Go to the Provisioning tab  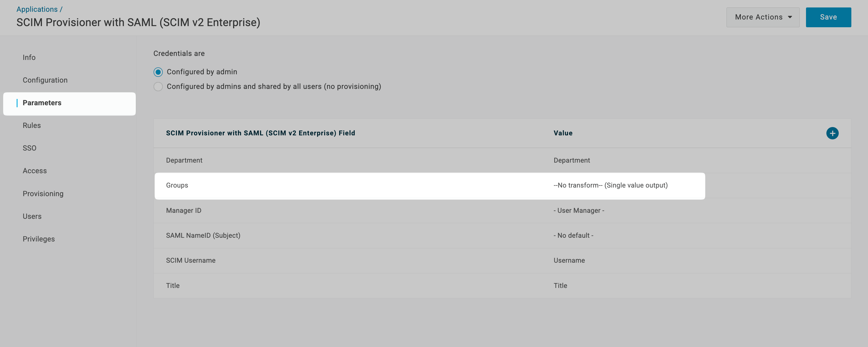click(43, 194)
